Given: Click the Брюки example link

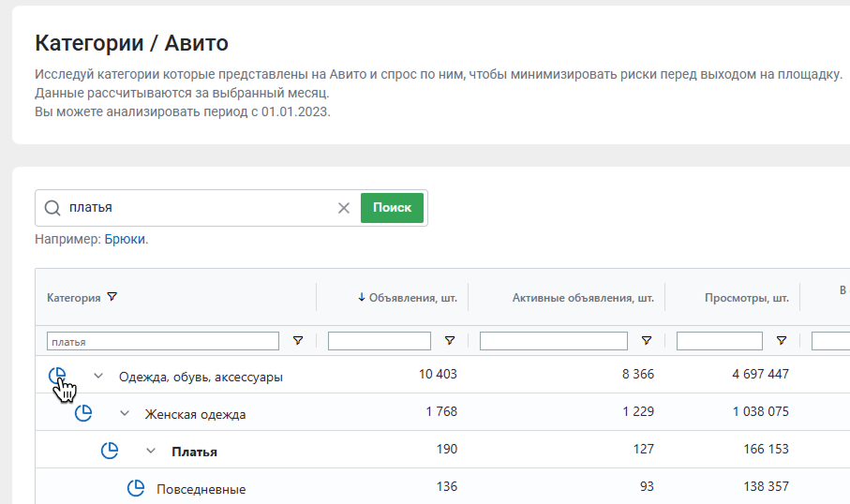Looking at the screenshot, I should tap(125, 239).
